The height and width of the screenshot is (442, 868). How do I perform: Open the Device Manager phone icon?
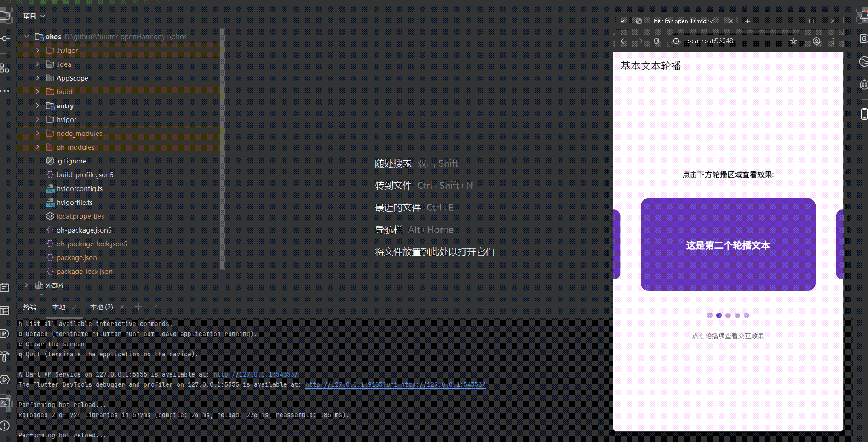click(x=863, y=114)
